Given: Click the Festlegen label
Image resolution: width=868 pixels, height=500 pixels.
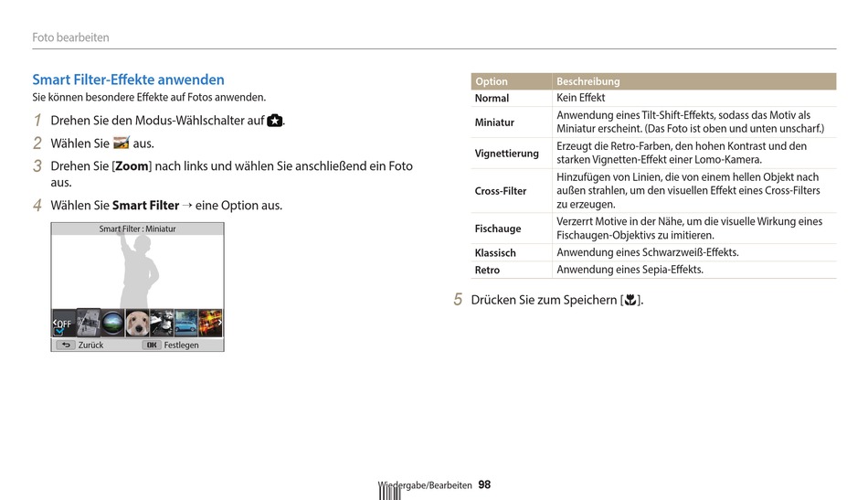Looking at the screenshot, I should pyautogui.click(x=181, y=345).
